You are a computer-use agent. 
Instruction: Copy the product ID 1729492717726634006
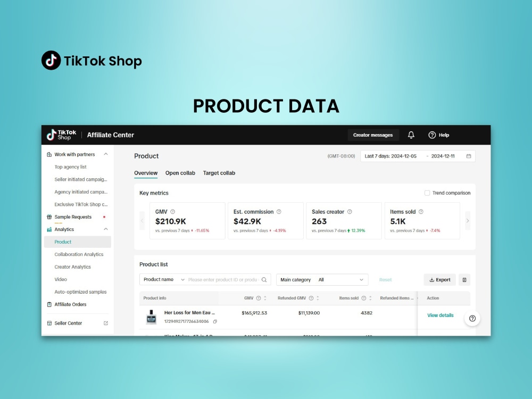pyautogui.click(x=215, y=321)
